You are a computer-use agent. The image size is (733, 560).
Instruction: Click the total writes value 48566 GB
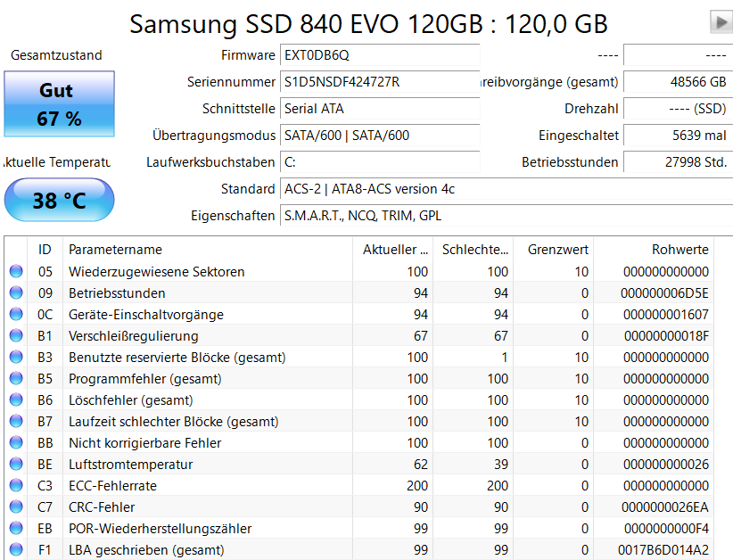(679, 82)
